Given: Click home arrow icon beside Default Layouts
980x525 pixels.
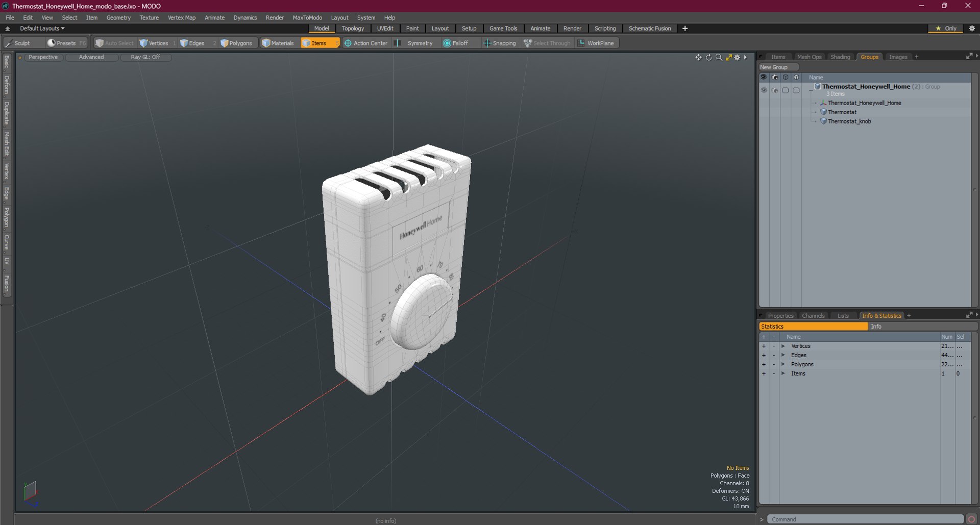Looking at the screenshot, I should (7, 29).
